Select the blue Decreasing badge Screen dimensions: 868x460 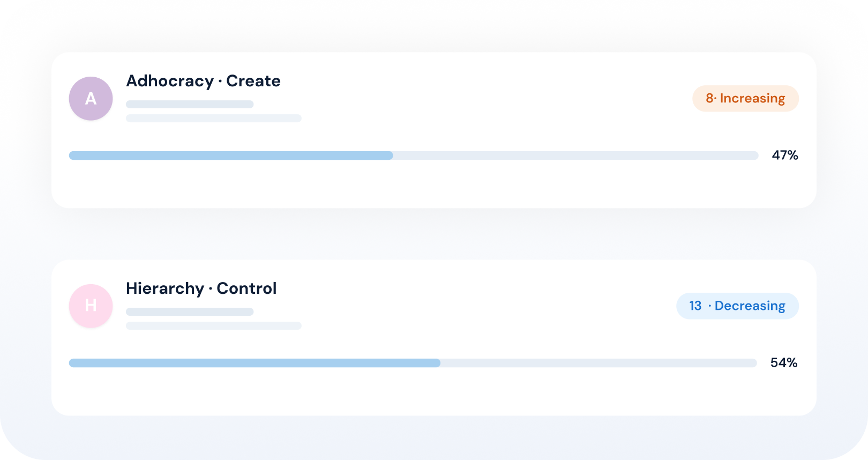(737, 306)
